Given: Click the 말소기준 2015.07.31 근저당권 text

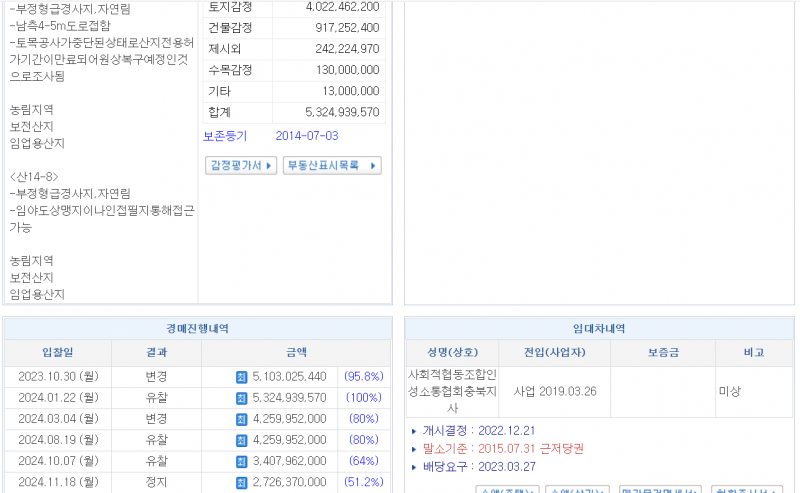Looking at the screenshot, I should pyautogui.click(x=487, y=449).
